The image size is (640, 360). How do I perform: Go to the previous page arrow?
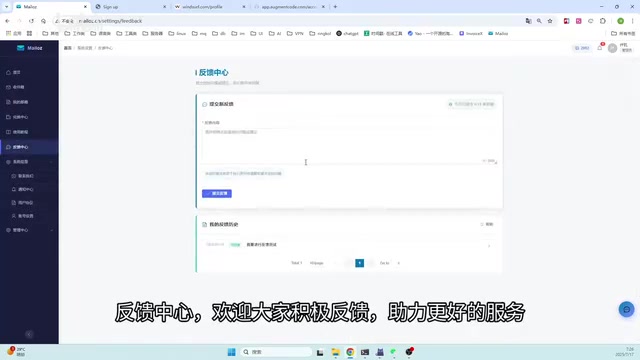coord(348,263)
